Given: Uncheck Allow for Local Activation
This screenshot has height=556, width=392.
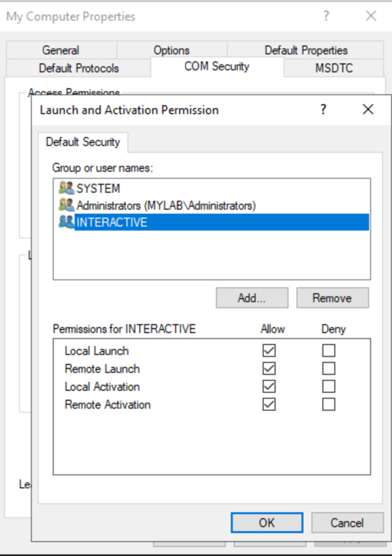Looking at the screenshot, I should pyautogui.click(x=269, y=387).
